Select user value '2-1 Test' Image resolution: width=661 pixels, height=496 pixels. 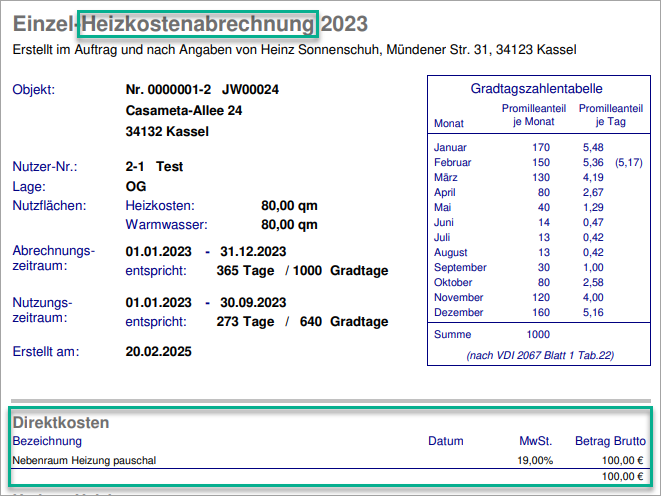point(154,166)
